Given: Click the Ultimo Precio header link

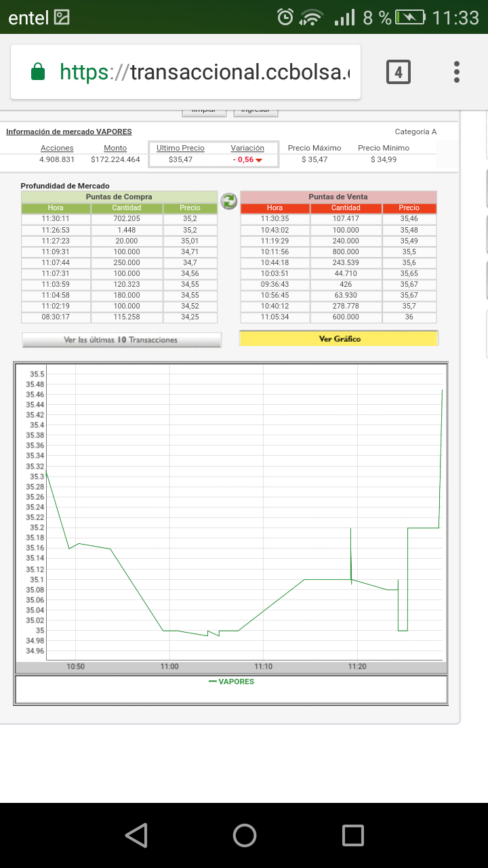Looking at the screenshot, I should (x=180, y=148).
